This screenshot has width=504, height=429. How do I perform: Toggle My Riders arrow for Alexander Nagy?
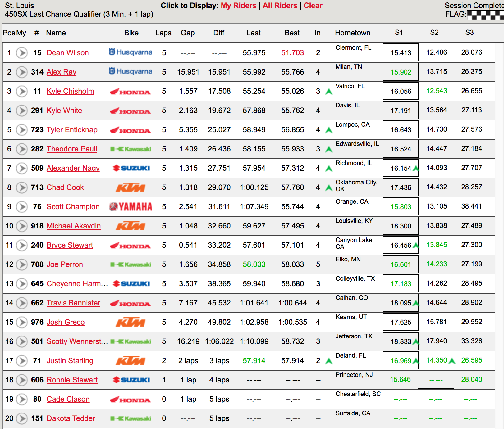(x=22, y=168)
